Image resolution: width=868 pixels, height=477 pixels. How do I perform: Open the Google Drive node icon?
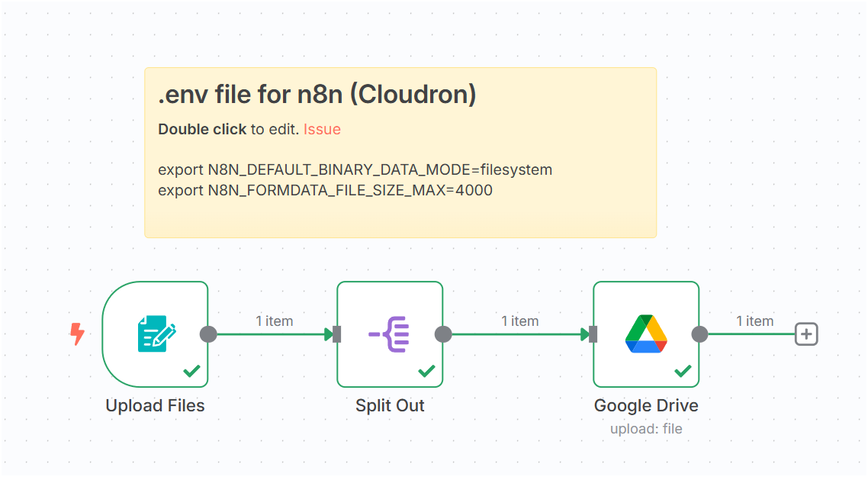pyautogui.click(x=646, y=334)
